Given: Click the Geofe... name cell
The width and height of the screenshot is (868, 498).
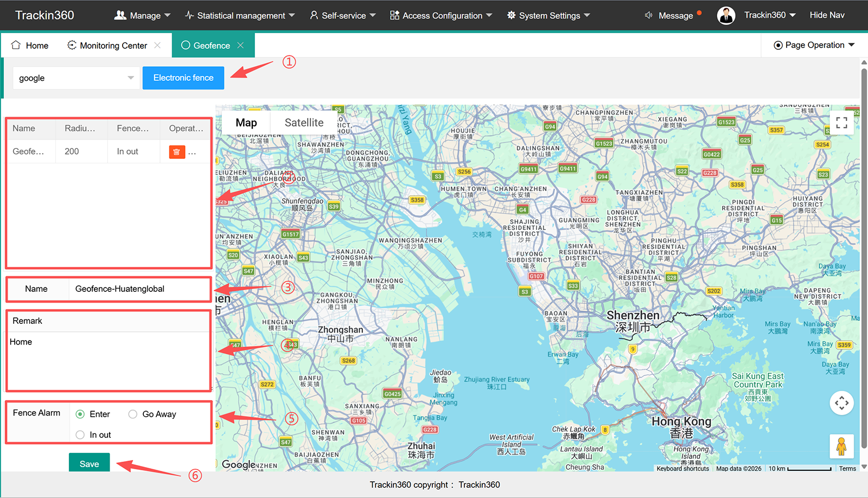Looking at the screenshot, I should 31,151.
